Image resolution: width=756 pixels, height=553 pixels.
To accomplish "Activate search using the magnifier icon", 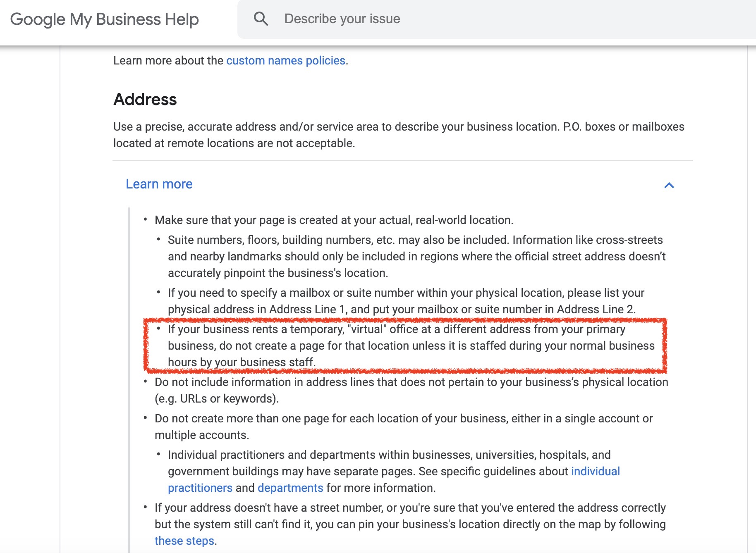I will (x=261, y=19).
